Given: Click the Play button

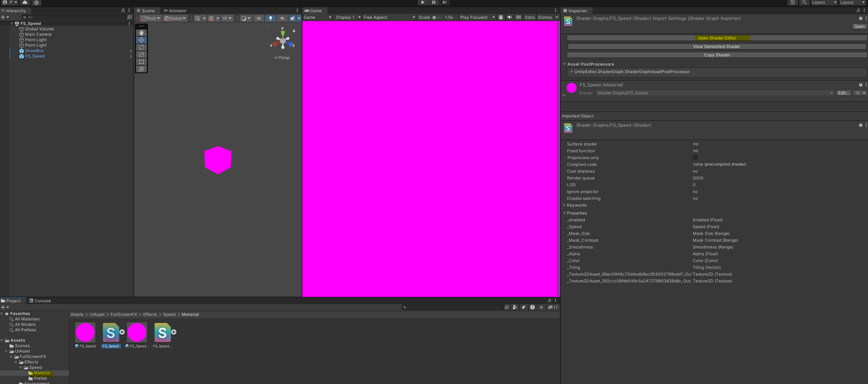Looking at the screenshot, I should tap(422, 2).
